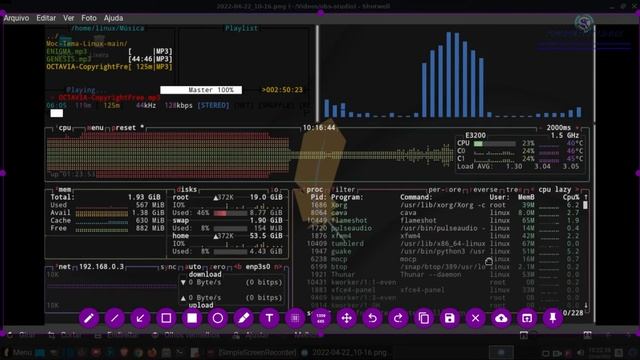Open the Ver menu
This screenshot has width=640, height=360.
pyautogui.click(x=69, y=18)
